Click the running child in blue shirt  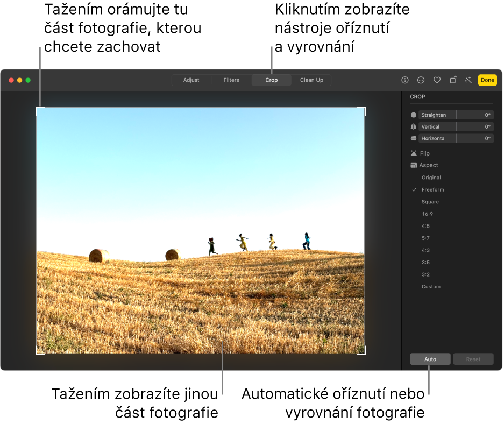[x=307, y=241]
